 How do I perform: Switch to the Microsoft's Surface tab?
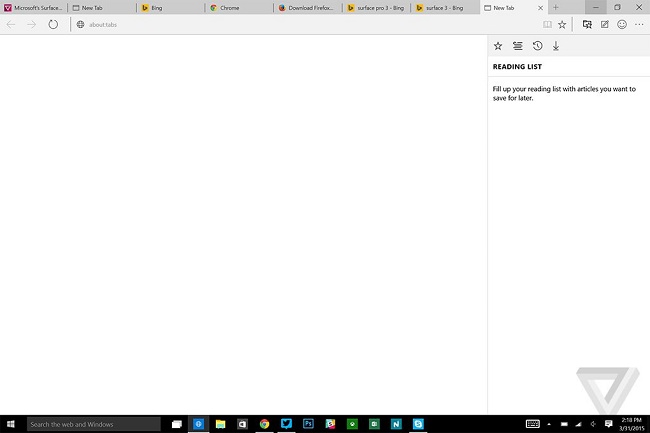tap(34, 7)
